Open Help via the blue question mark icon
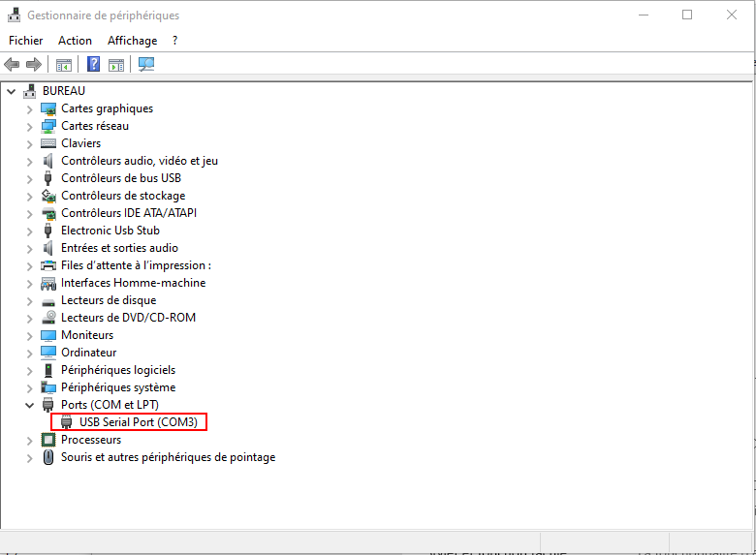The width and height of the screenshot is (756, 555). point(94,64)
